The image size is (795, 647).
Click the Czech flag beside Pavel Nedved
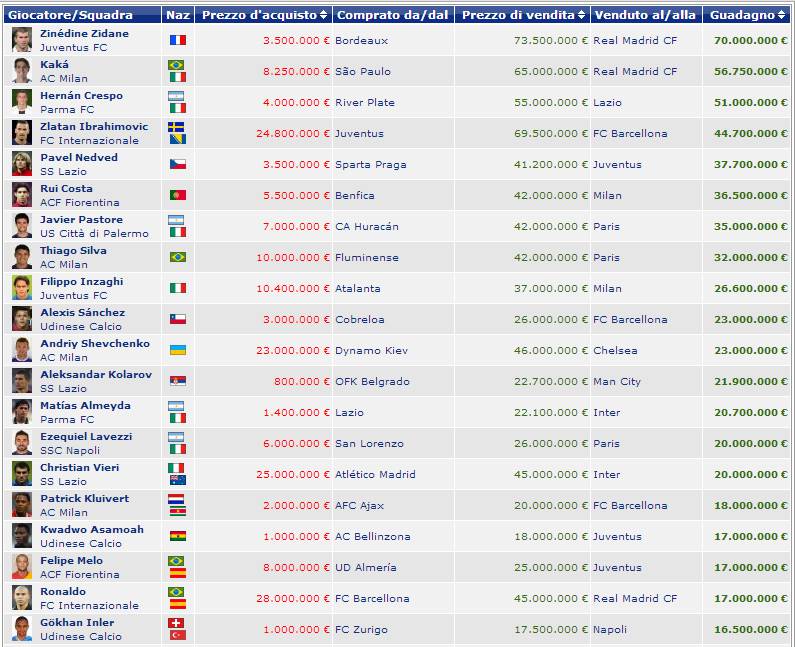point(177,164)
